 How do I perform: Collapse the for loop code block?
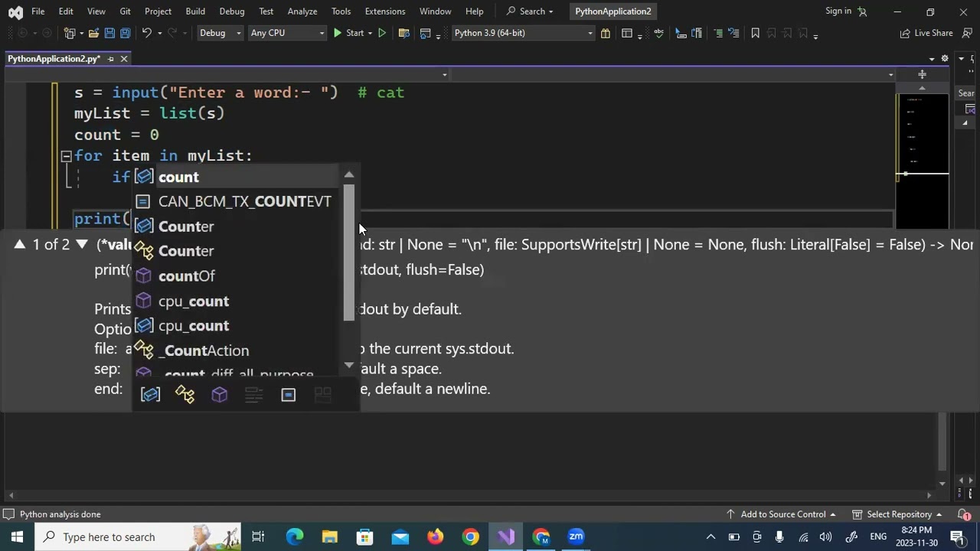[x=67, y=156]
